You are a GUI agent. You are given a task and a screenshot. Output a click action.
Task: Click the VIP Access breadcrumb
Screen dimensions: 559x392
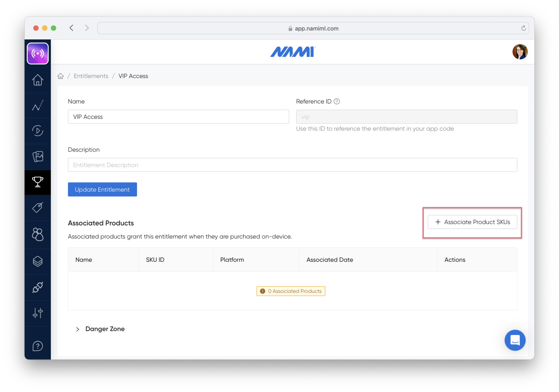pos(133,76)
